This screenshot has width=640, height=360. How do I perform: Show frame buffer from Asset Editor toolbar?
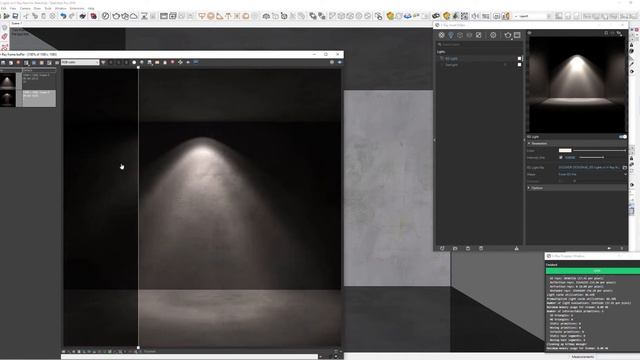tap(517, 35)
